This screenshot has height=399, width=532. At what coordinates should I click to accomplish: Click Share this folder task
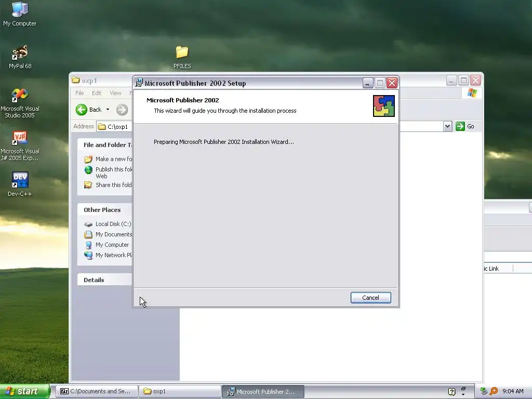[x=108, y=185]
